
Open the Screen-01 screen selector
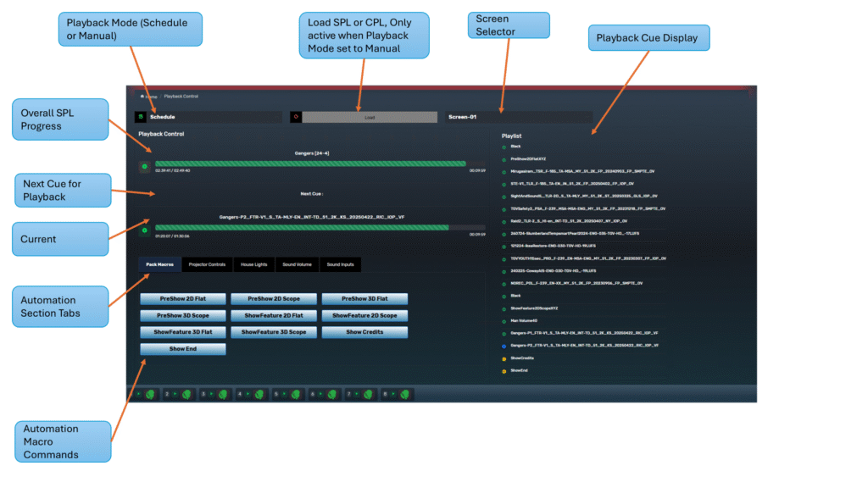click(517, 117)
